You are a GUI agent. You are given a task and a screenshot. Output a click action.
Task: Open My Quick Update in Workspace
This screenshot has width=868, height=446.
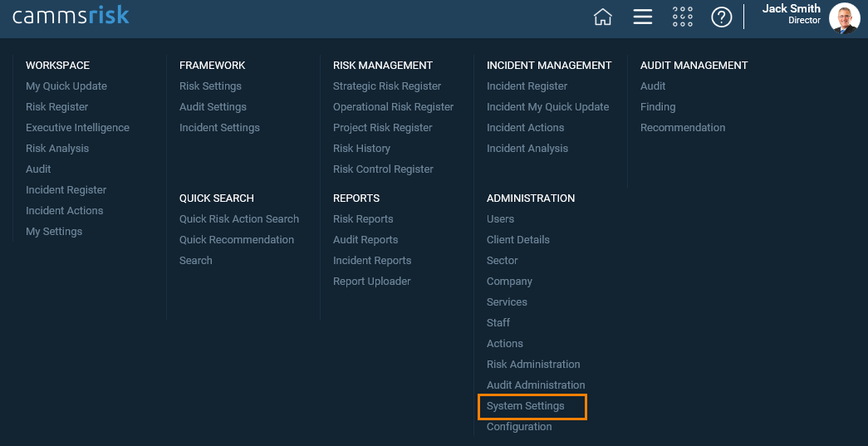click(66, 86)
